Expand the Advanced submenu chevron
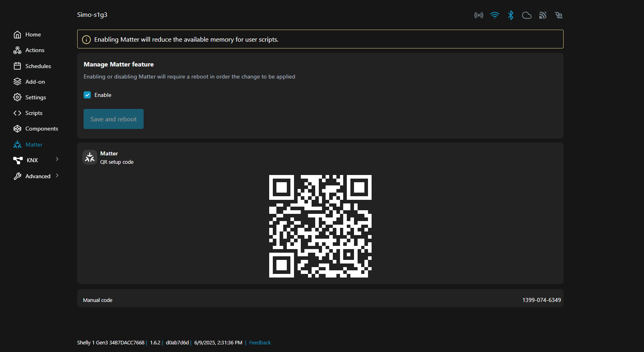644x352 pixels. coord(57,176)
